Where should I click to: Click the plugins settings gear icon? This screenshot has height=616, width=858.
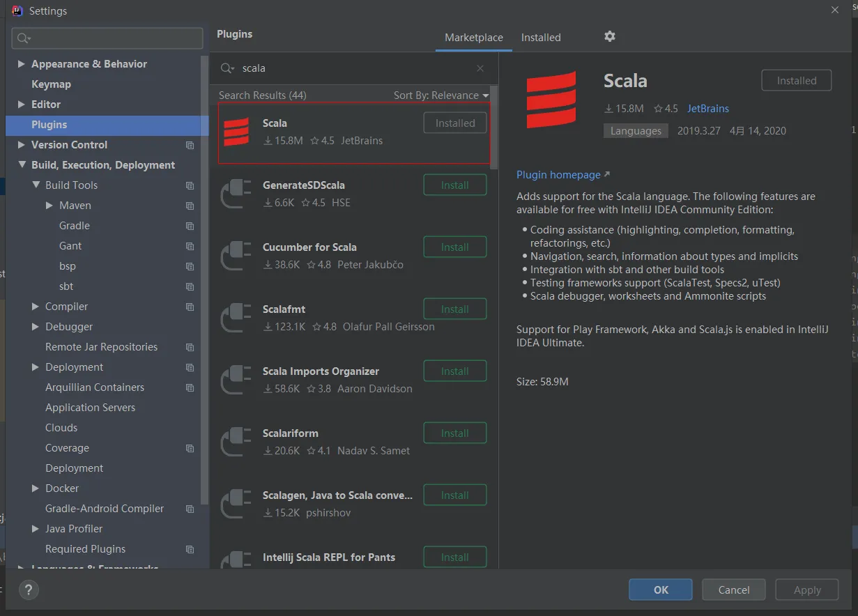click(x=610, y=36)
